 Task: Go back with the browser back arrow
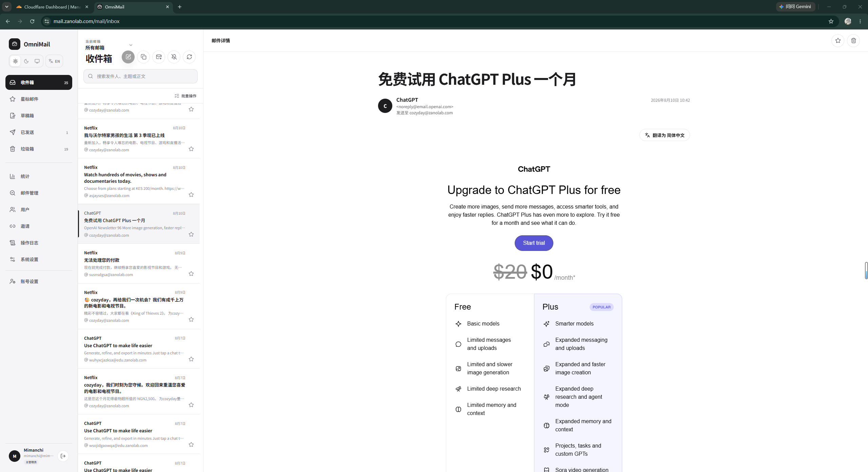[8, 21]
